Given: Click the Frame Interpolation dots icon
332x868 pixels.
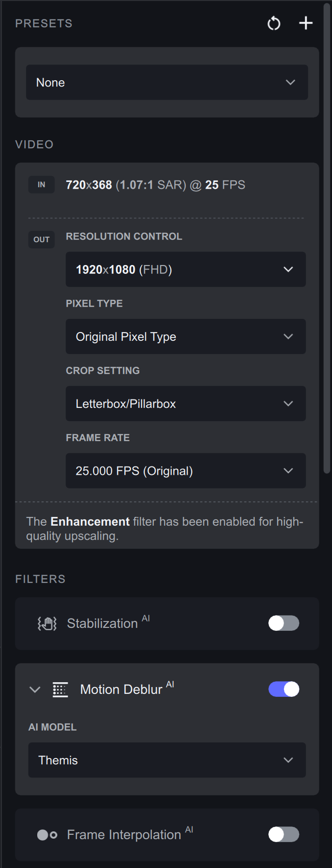Looking at the screenshot, I should point(47,835).
